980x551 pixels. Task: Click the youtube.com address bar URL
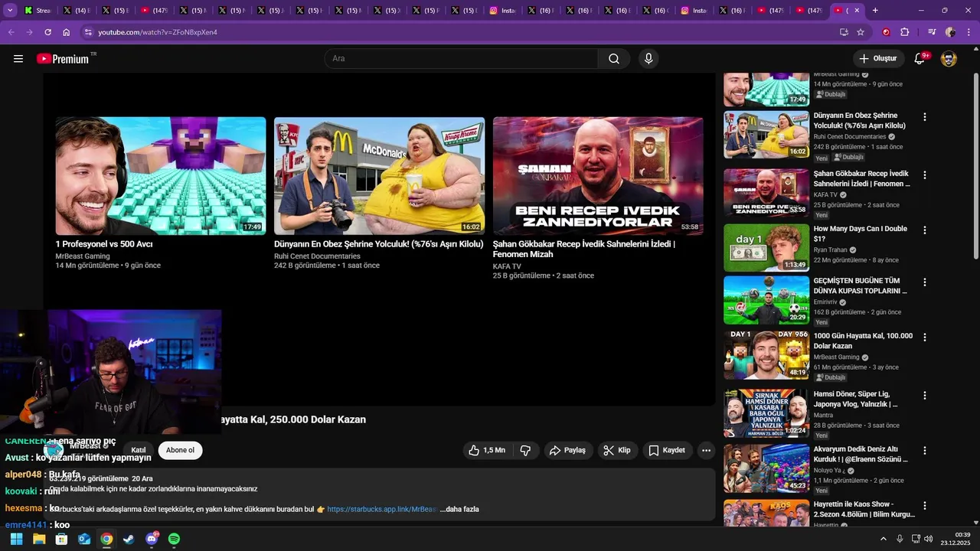tap(158, 32)
